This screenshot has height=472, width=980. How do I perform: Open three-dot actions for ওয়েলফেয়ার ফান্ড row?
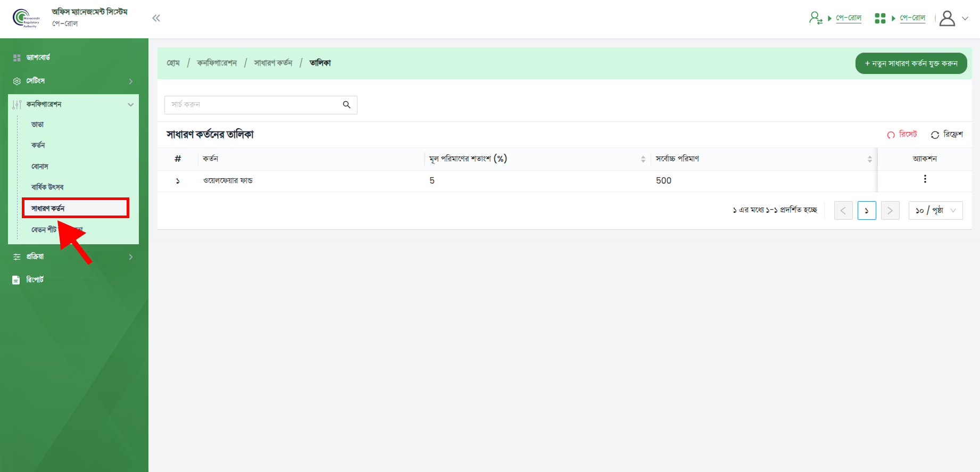click(925, 179)
